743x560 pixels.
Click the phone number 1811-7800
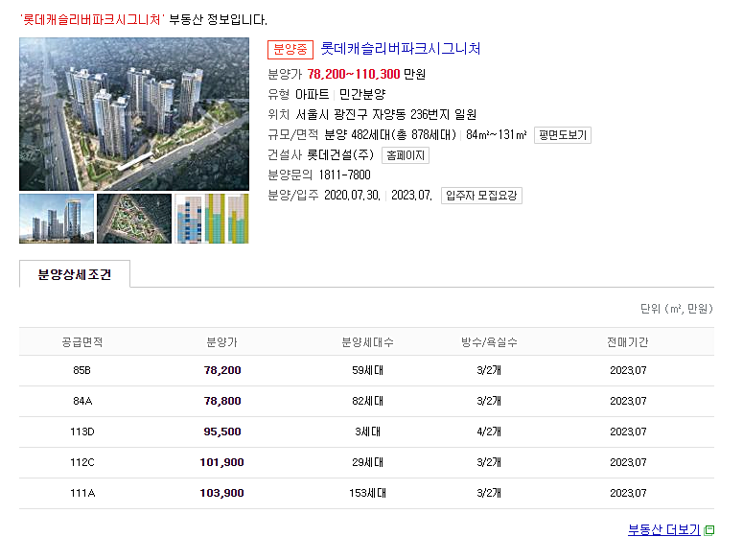click(x=344, y=175)
